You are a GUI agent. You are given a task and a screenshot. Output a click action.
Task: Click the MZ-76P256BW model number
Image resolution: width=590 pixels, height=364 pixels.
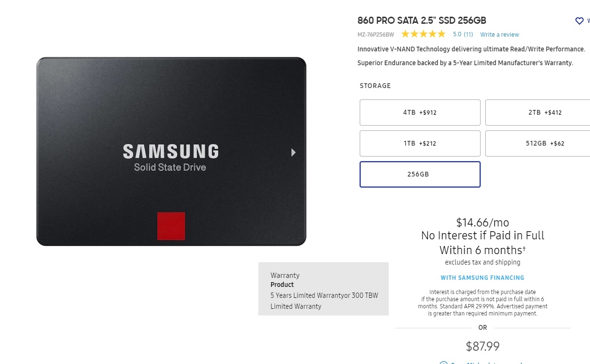[x=376, y=35]
